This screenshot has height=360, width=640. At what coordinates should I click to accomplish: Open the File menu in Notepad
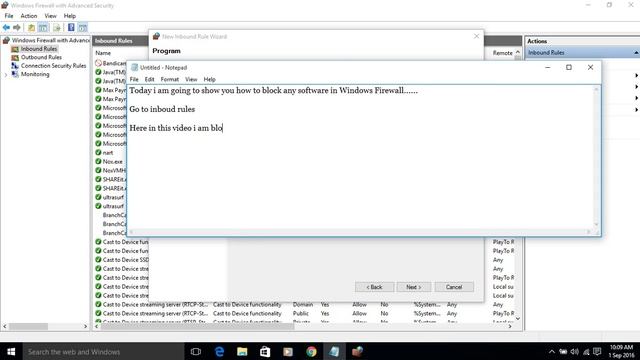pos(134,79)
